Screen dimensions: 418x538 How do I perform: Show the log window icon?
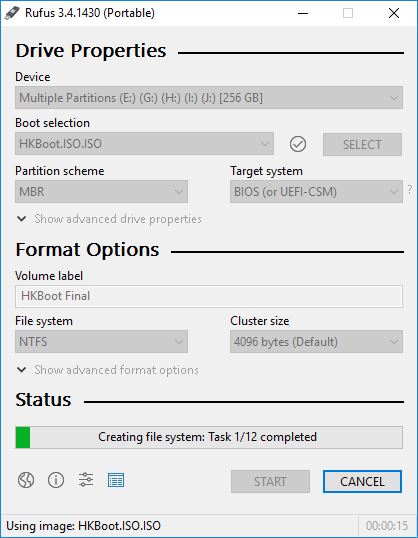coord(116,480)
